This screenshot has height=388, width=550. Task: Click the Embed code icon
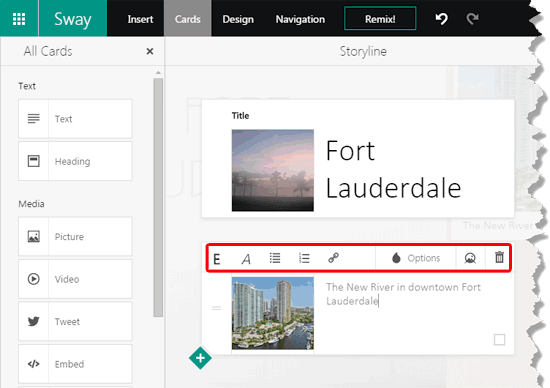click(34, 364)
